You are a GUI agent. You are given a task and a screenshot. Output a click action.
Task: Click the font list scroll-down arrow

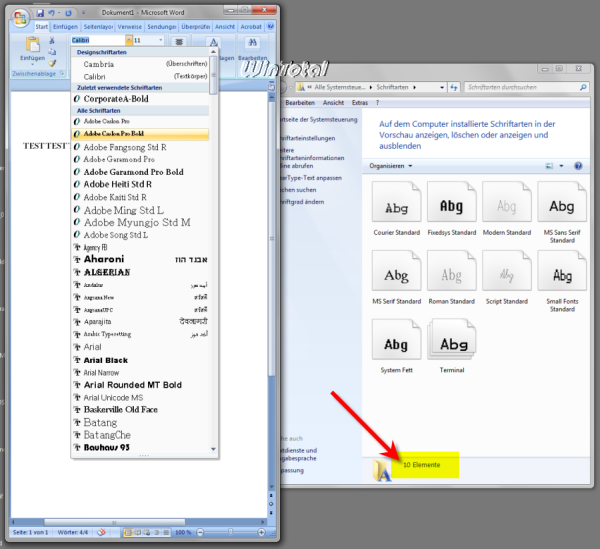[x=213, y=449]
